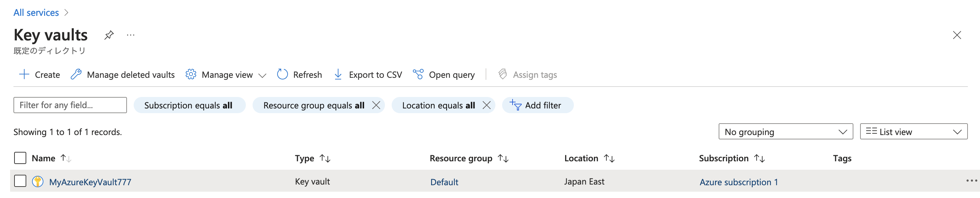The height and width of the screenshot is (198, 980).
Task: Click the Add filter button
Action: click(x=537, y=105)
